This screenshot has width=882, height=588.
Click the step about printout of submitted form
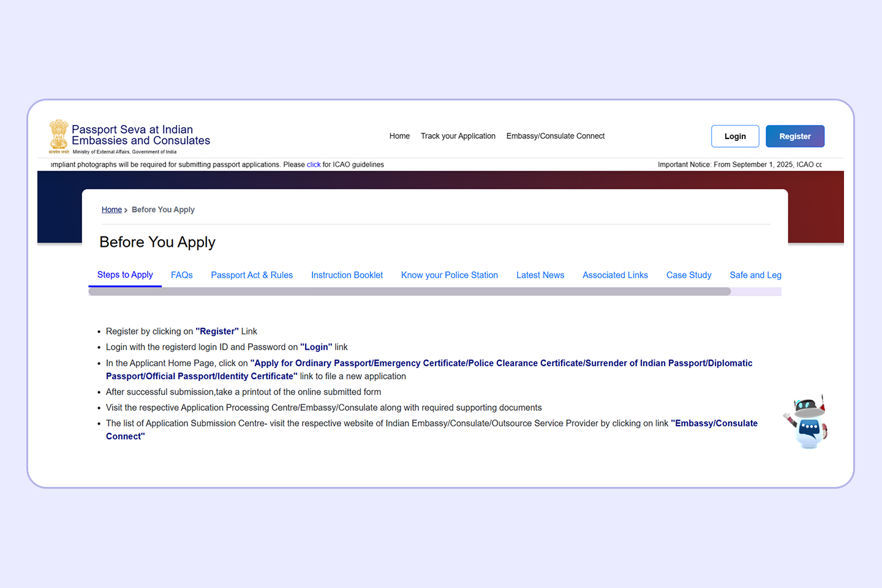(243, 392)
